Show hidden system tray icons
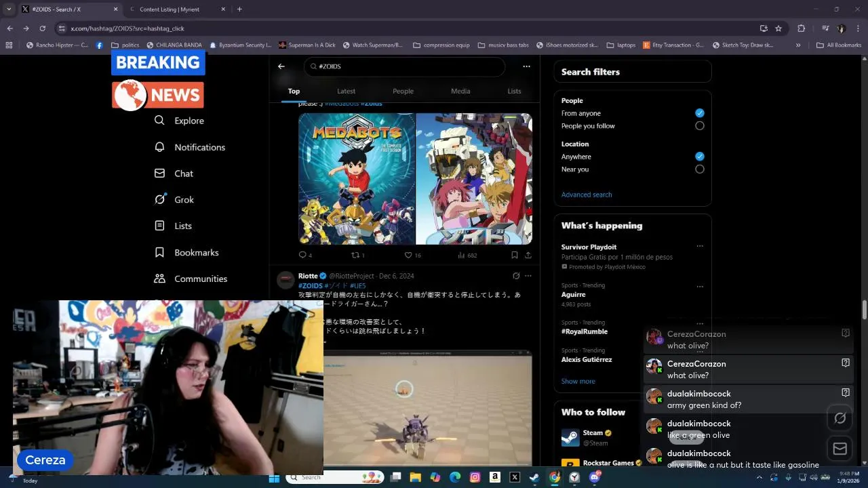The image size is (868, 488). tap(759, 477)
